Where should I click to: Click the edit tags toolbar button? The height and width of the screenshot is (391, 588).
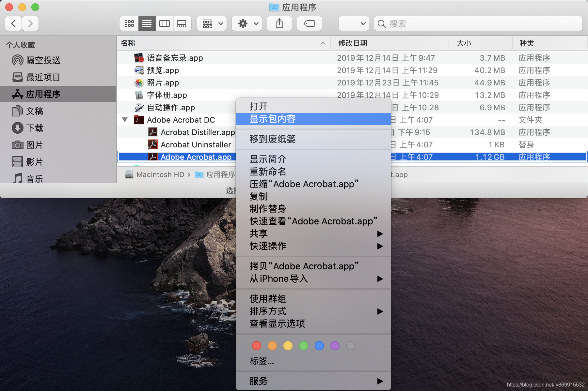coord(310,23)
